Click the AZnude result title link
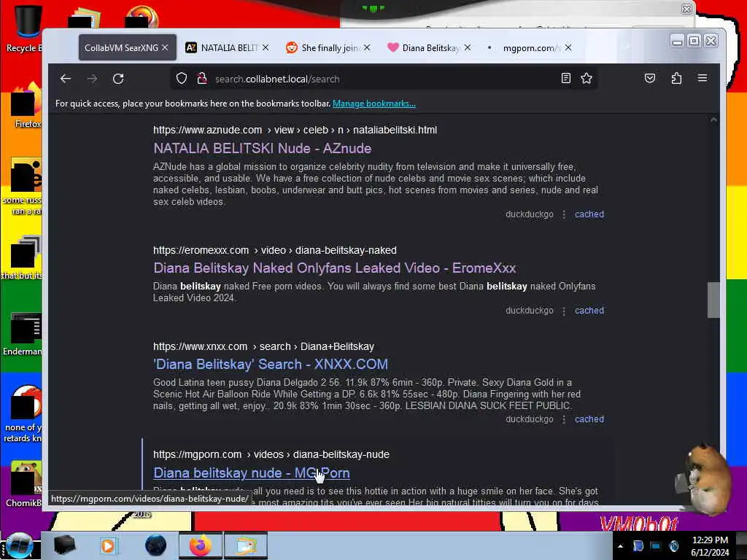The width and height of the screenshot is (747, 560). tap(262, 148)
